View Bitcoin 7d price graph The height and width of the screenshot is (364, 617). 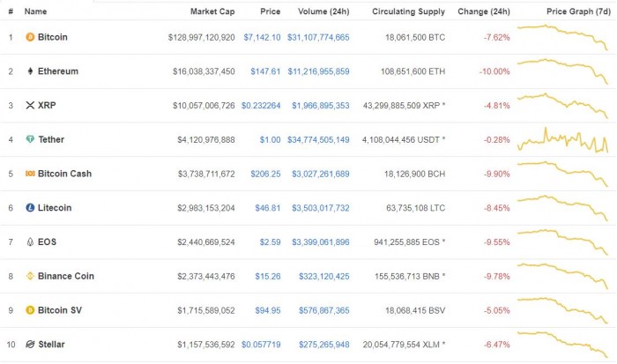click(564, 35)
